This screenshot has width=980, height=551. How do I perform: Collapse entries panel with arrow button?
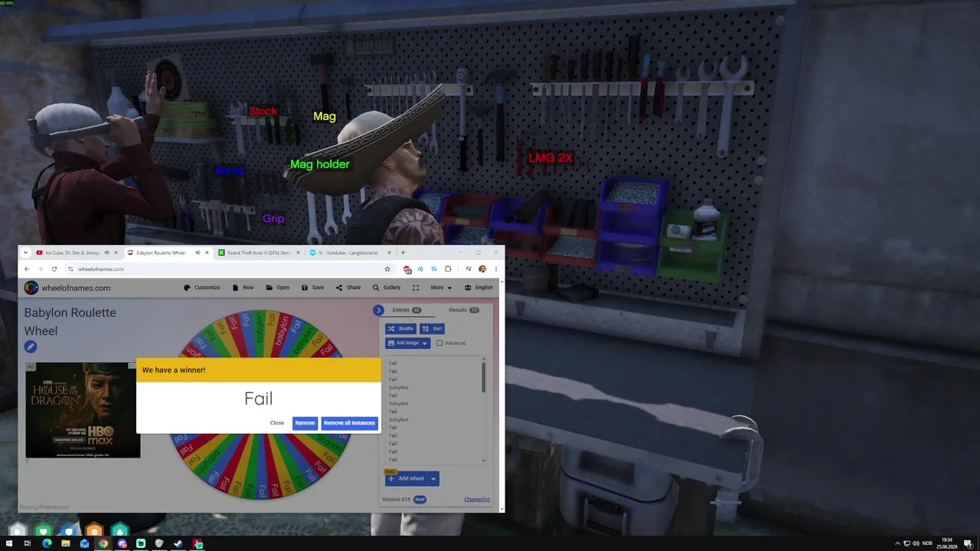click(378, 310)
